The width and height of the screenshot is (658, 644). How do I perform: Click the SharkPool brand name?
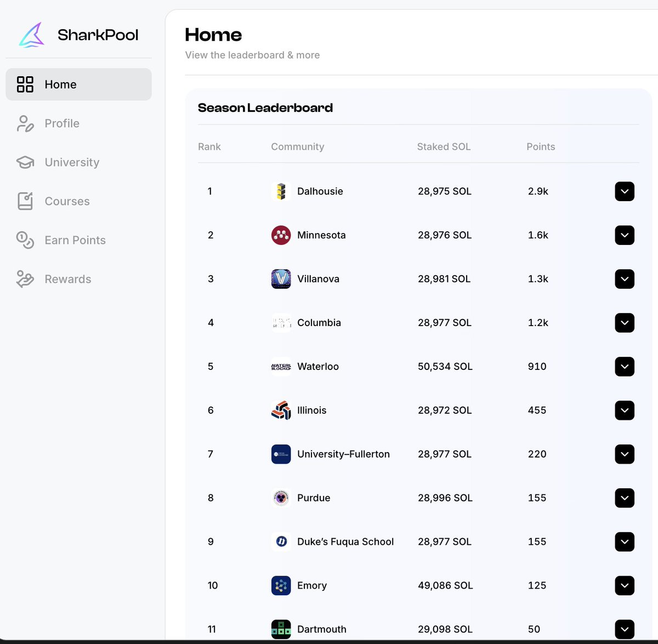(x=98, y=35)
